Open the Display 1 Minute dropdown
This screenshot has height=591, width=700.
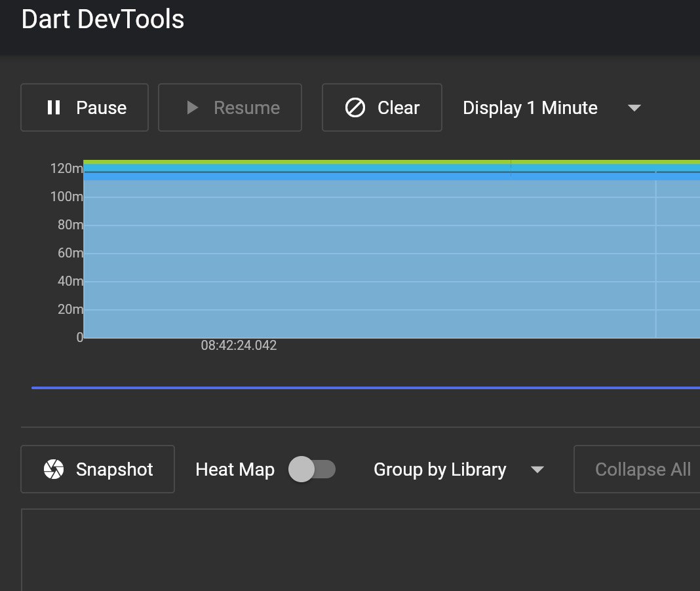[552, 107]
